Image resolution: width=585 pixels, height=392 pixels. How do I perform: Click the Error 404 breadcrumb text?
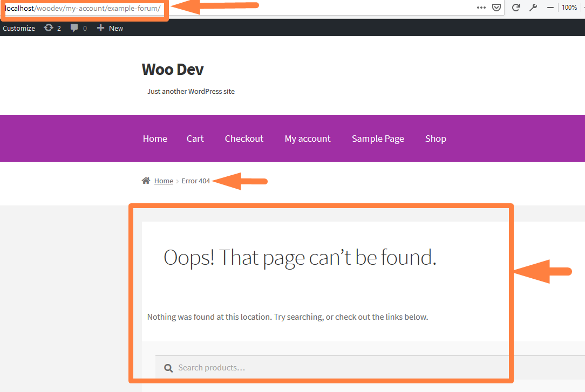point(195,181)
